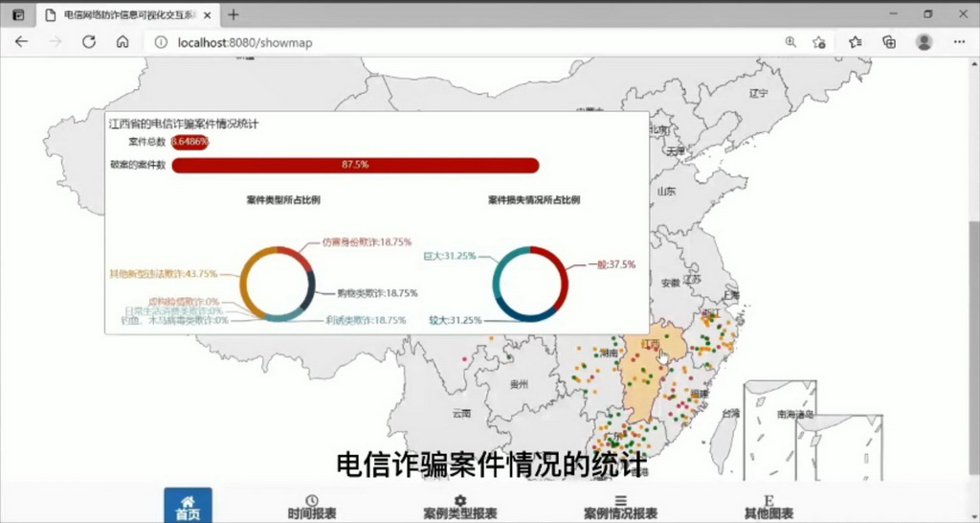Click the 案件损失情况所占比例 donut chart
980x523 pixels.
[x=530, y=284]
